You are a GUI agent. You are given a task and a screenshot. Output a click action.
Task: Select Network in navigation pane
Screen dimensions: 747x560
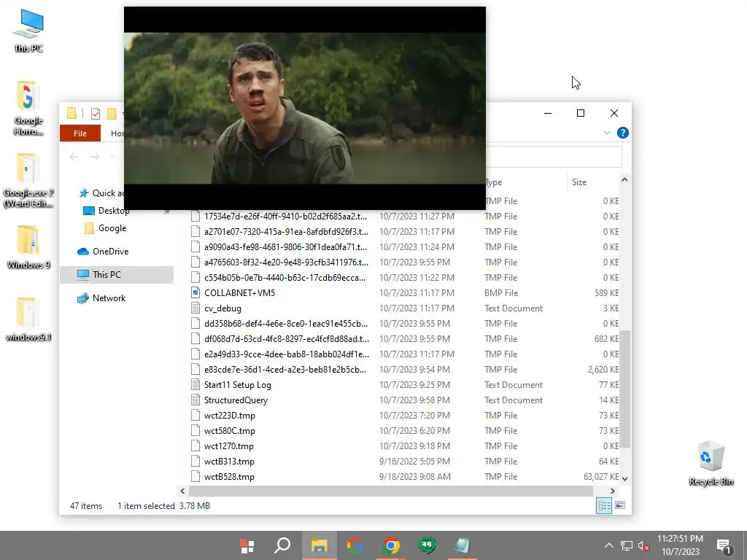point(102,298)
